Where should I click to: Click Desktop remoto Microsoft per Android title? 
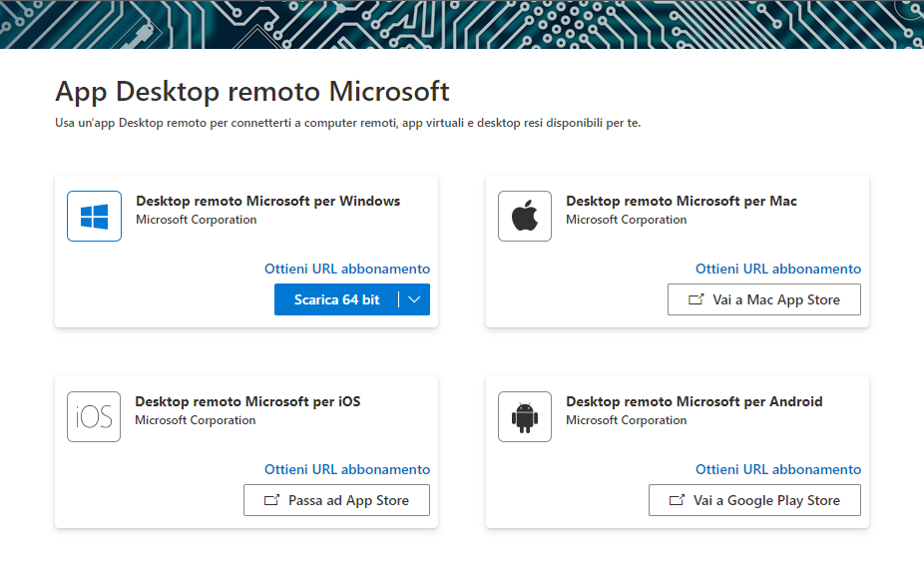coord(694,402)
